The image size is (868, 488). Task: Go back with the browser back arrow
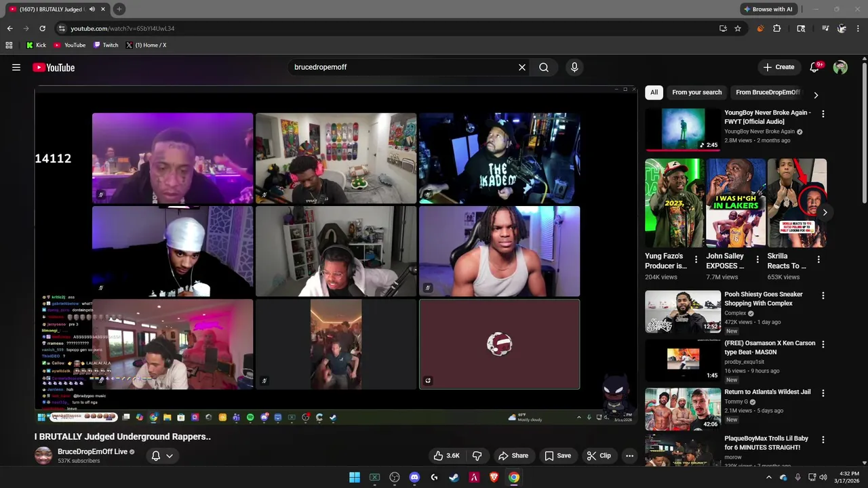click(x=9, y=28)
